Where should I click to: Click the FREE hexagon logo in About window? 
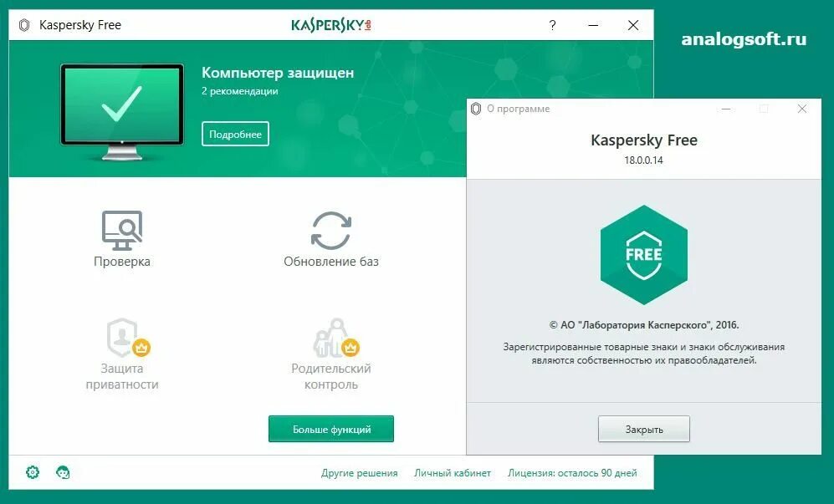(643, 255)
